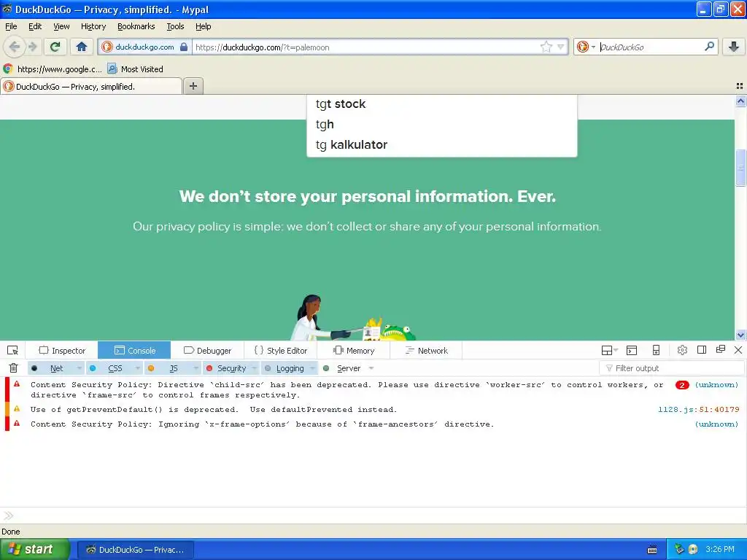
Task: Expand the Net filter dropdown arrow
Action: (x=80, y=368)
